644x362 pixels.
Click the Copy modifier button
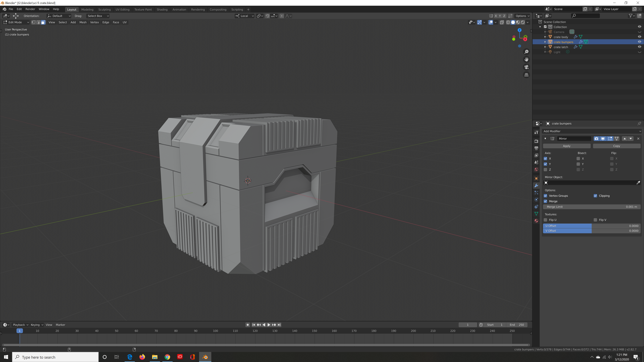pos(616,146)
